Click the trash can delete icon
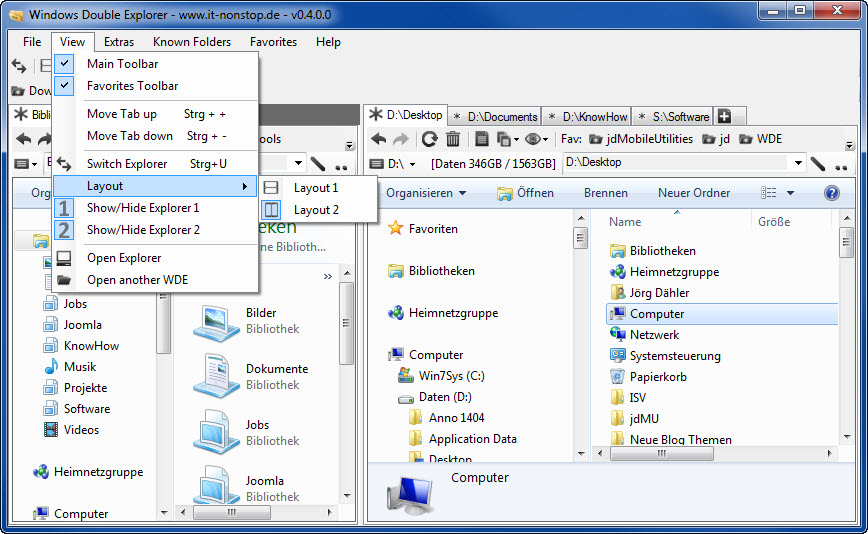This screenshot has width=868, height=534. pos(453,139)
